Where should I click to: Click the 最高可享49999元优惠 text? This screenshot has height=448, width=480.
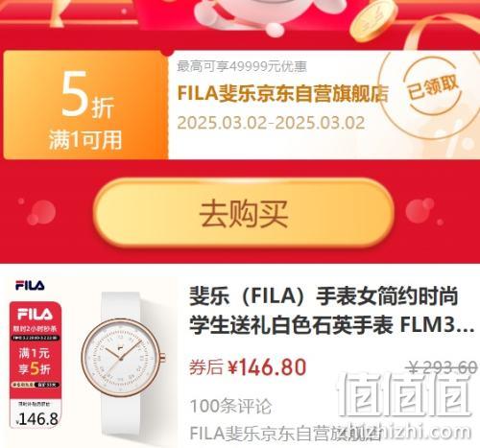click(242, 66)
